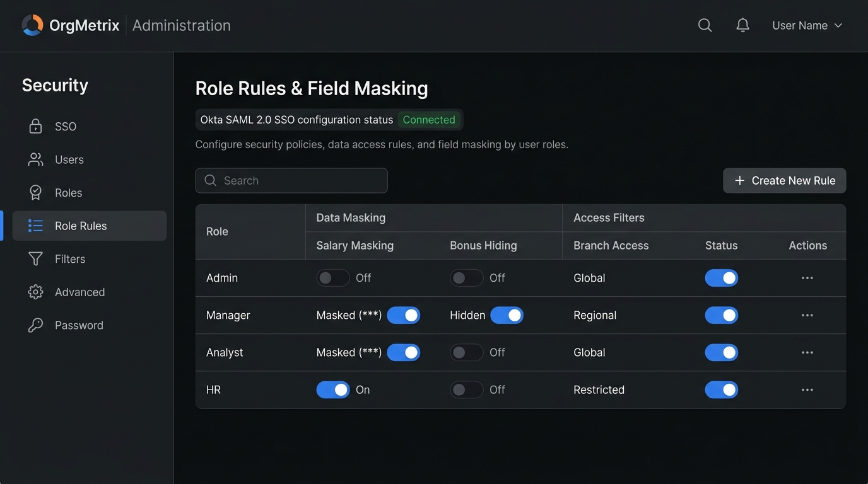Click the Connected SSO status badge
Screen dimensions: 868x484
click(x=429, y=120)
